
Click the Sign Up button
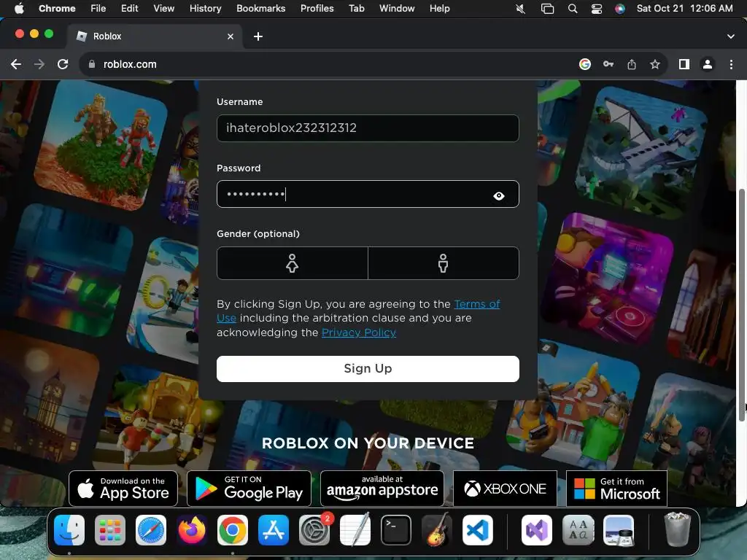[x=368, y=368]
